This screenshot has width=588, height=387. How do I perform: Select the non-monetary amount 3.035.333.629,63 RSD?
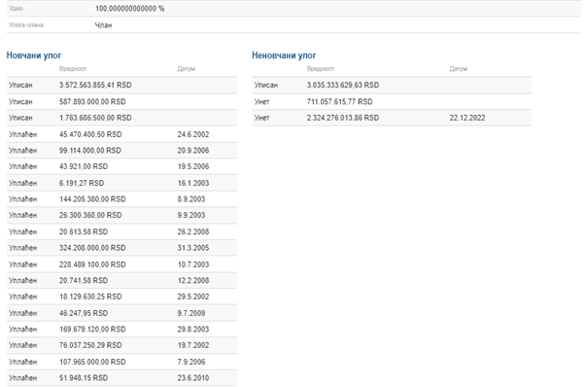tap(343, 86)
